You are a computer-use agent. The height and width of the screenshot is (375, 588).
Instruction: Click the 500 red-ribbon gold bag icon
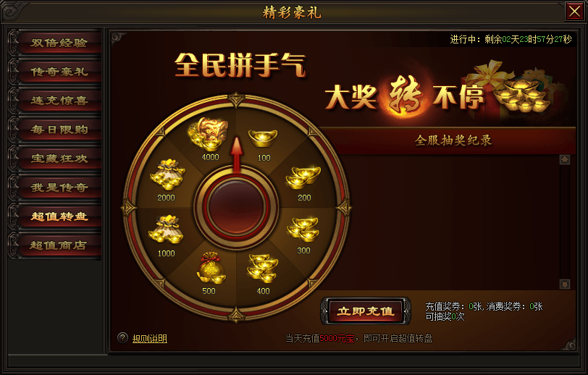[x=211, y=268]
